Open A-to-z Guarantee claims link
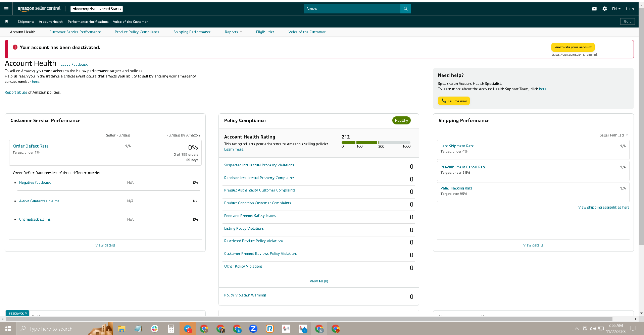644x335 pixels. (x=39, y=201)
